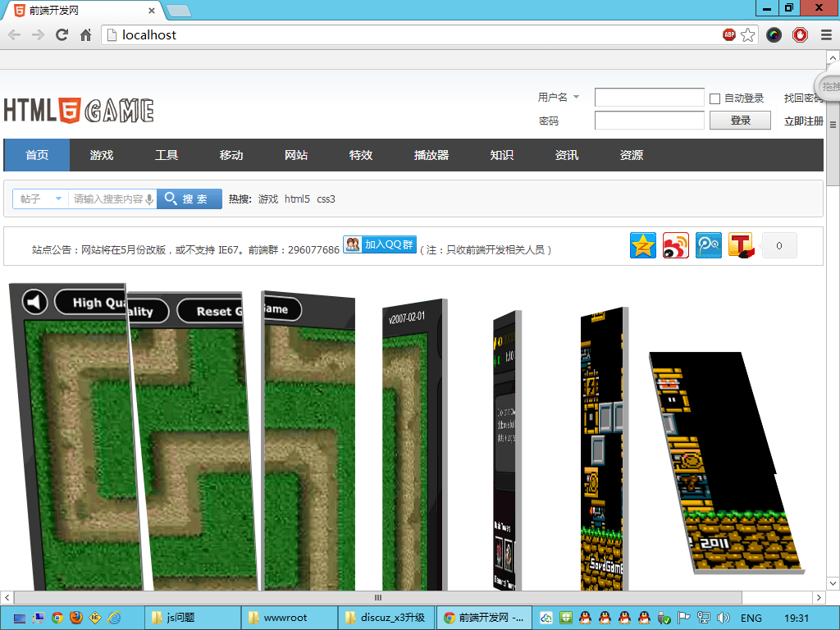840x630 pixels.
Task: Click the vertical scrollbar down arrow
Action: [833, 583]
